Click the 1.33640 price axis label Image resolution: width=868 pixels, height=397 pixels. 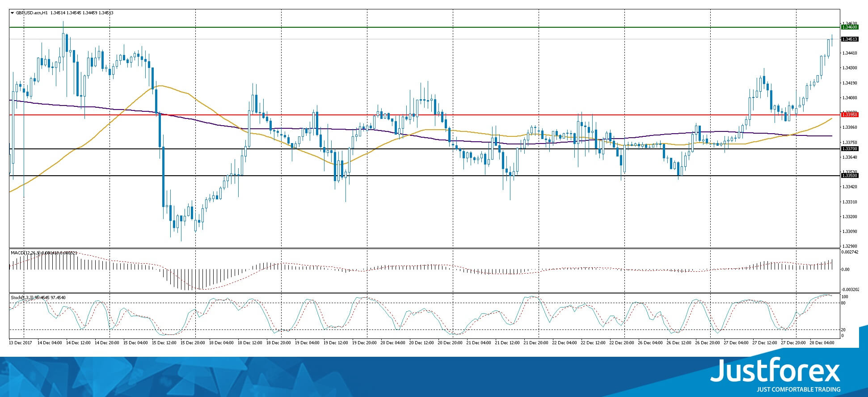[850, 157]
